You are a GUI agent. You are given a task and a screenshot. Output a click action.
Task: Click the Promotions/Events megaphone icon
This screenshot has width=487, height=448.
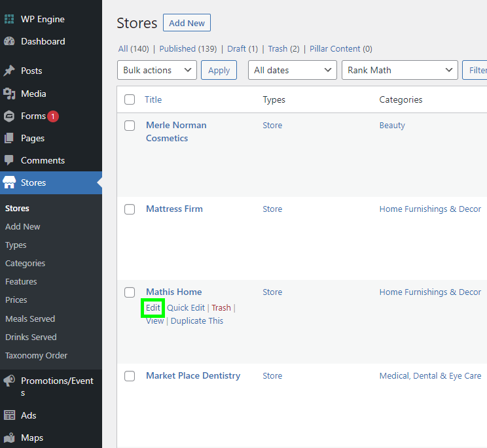click(9, 381)
